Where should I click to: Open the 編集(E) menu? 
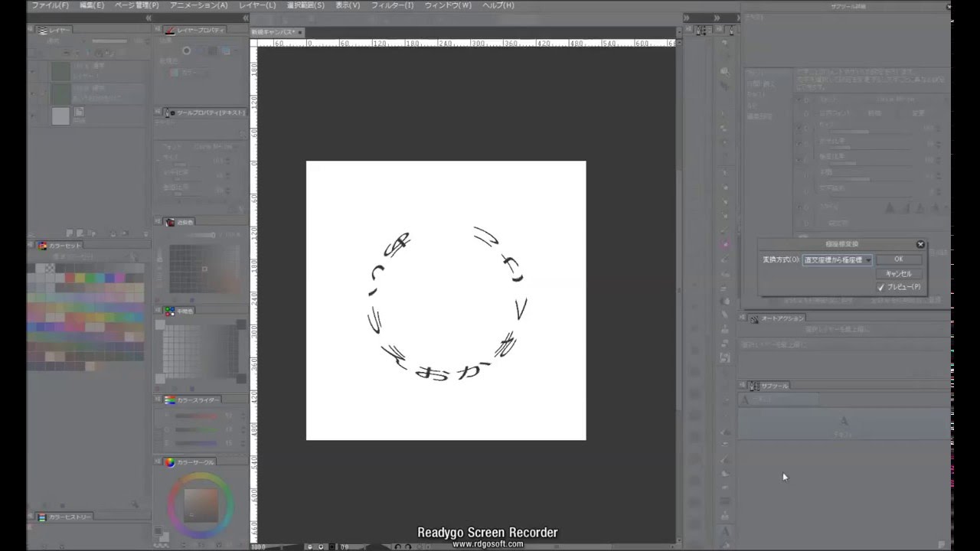[x=92, y=5]
